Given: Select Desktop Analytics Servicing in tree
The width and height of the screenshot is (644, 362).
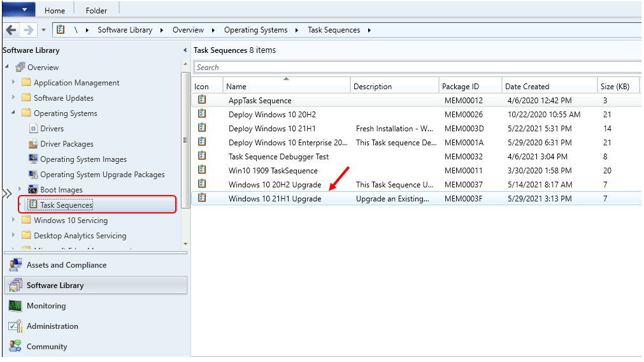Looking at the screenshot, I should (80, 236).
